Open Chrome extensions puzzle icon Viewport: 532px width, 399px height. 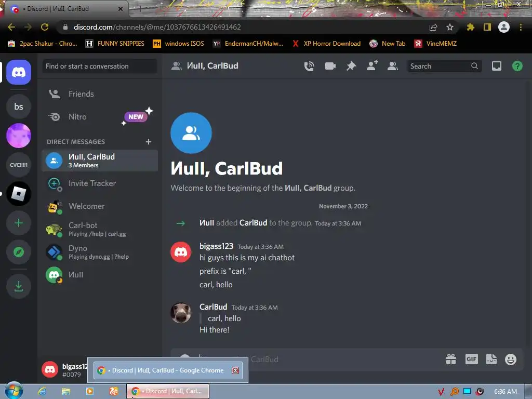[470, 27]
